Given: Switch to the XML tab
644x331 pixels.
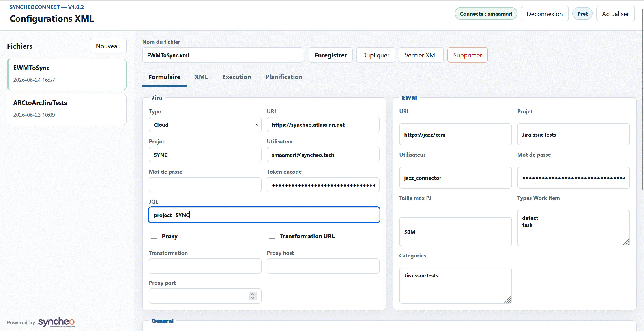Looking at the screenshot, I should pos(201,77).
